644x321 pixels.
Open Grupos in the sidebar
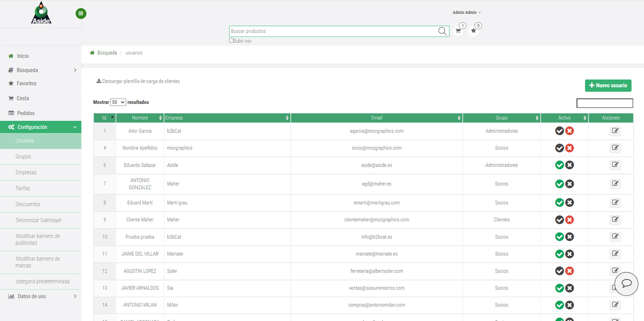23,156
